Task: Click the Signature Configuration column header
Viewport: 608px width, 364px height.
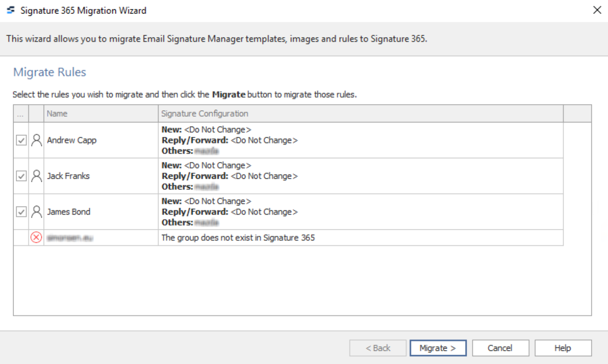Action: coord(361,113)
